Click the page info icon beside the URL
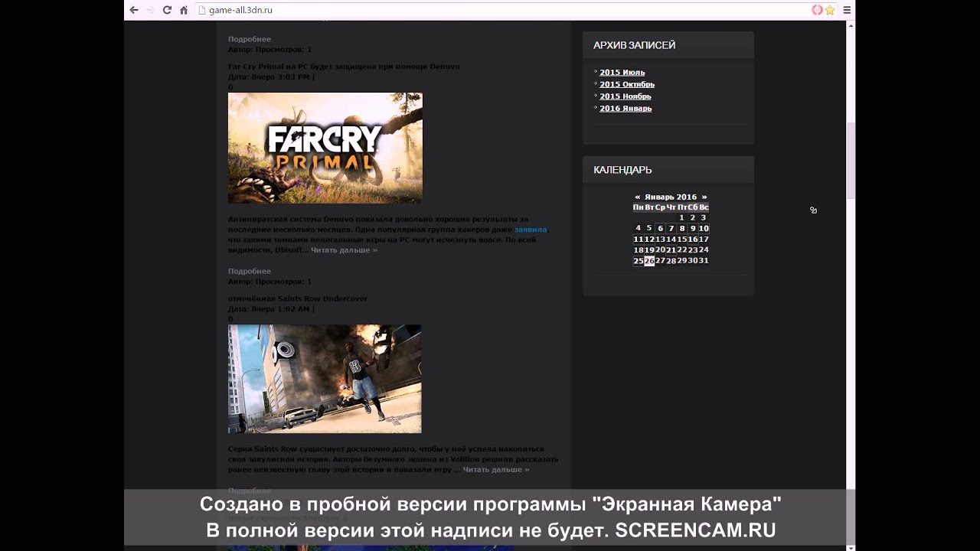 click(202, 10)
